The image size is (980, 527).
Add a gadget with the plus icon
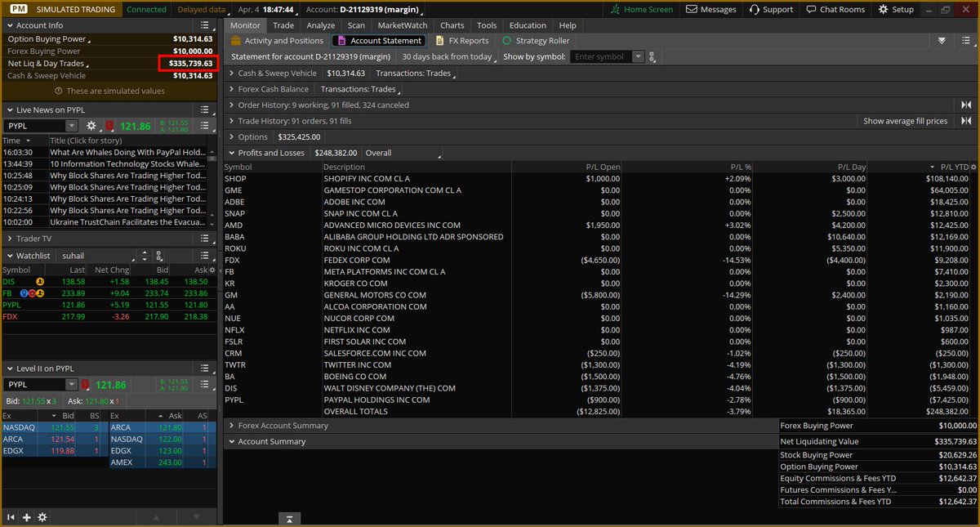[x=27, y=517]
